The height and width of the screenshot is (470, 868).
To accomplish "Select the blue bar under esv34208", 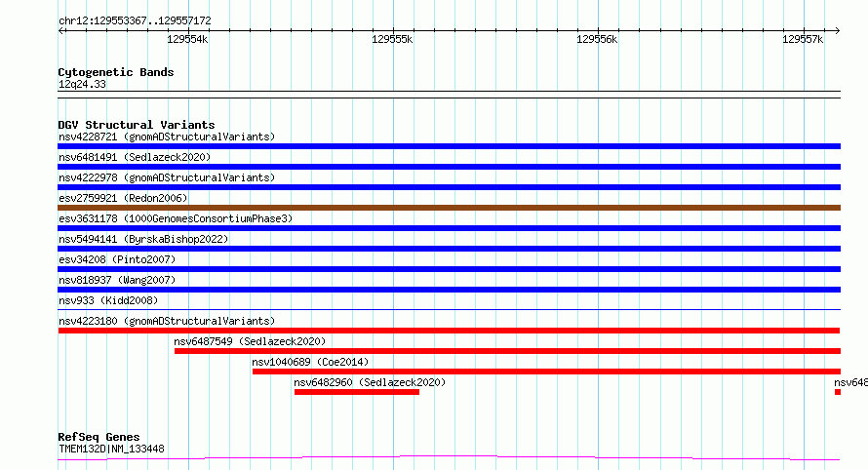I will (449, 269).
